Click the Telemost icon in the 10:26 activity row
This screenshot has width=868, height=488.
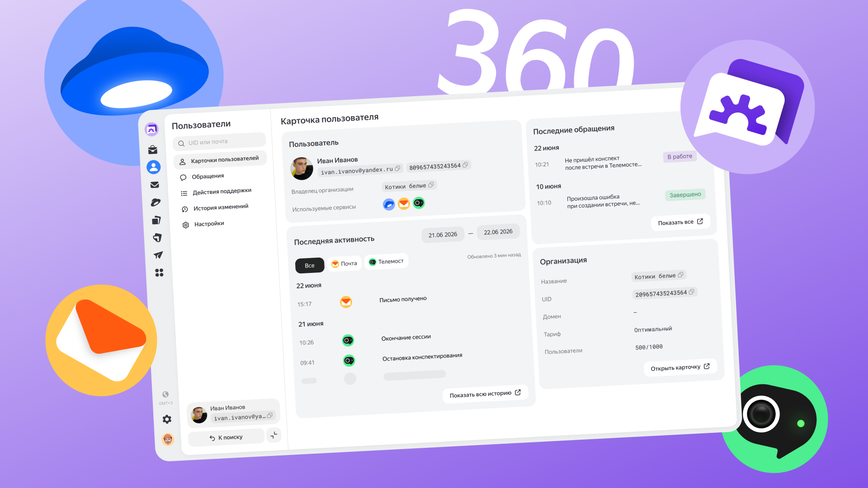pos(348,340)
